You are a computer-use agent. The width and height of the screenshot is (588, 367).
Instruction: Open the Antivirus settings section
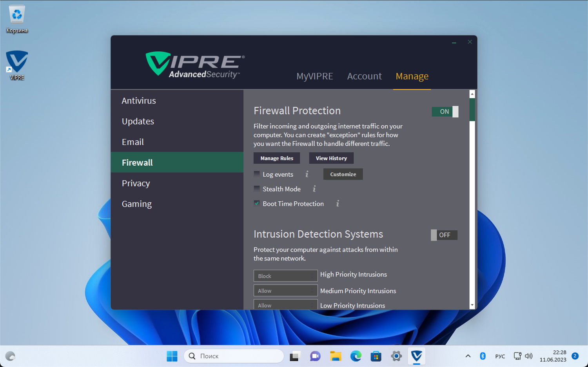(x=177, y=101)
